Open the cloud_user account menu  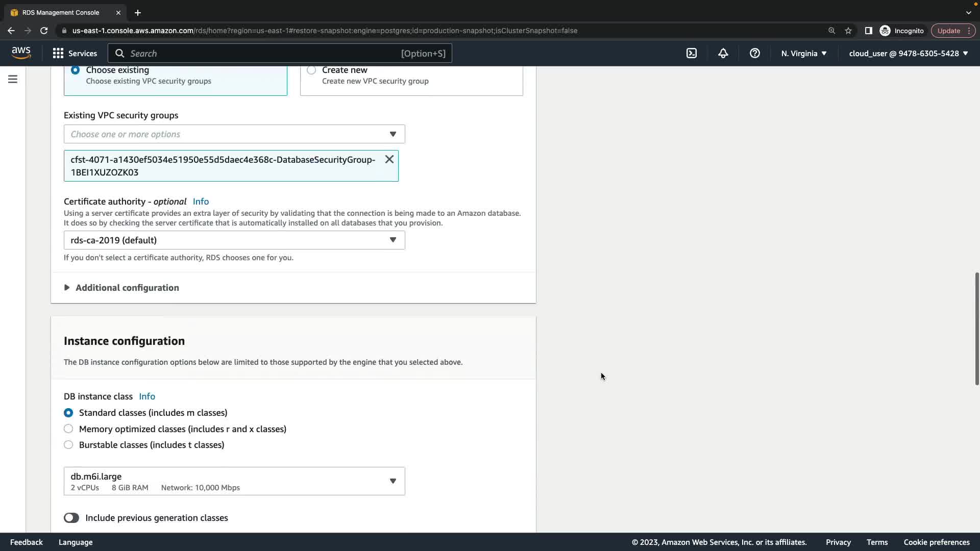908,53
